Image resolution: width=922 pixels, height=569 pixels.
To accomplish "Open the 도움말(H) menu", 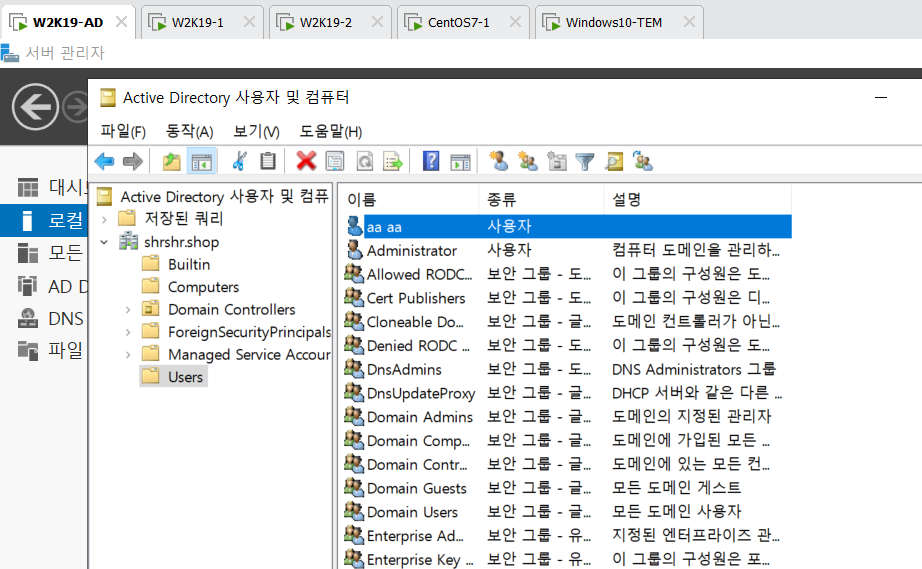I will (x=331, y=131).
